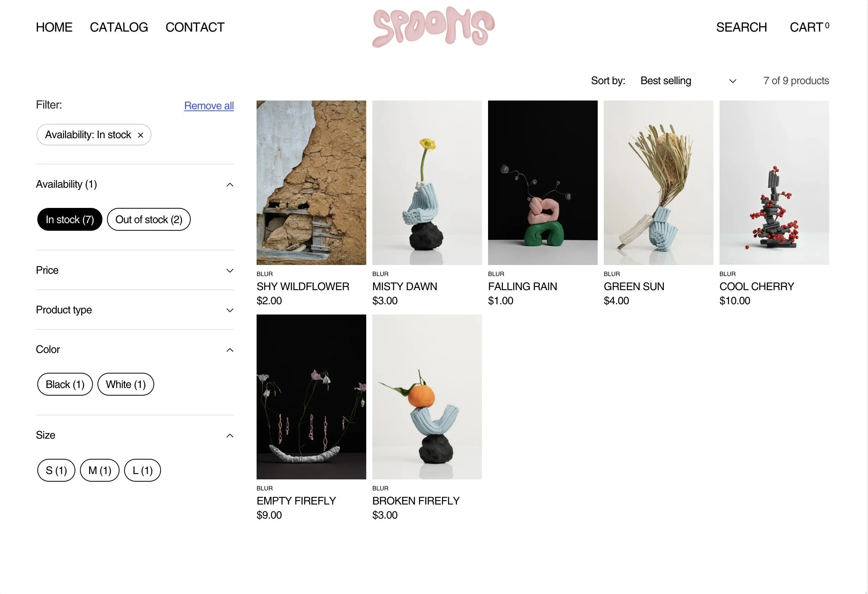Screen dimensions: 868x594
Task: Expand the Product type filter
Action: [135, 310]
